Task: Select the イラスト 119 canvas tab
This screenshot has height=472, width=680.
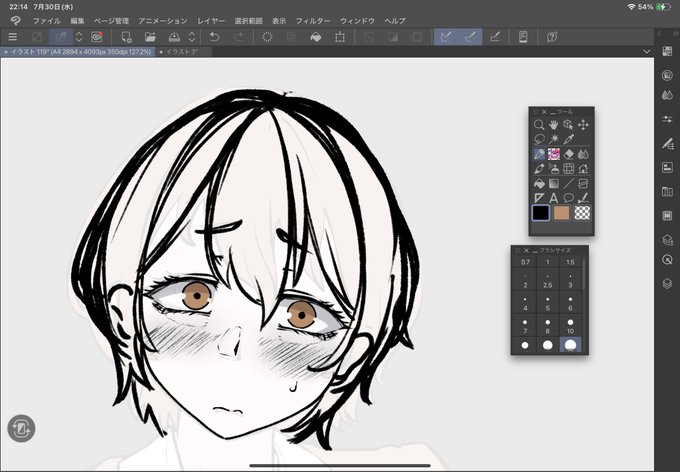Action: point(77,52)
